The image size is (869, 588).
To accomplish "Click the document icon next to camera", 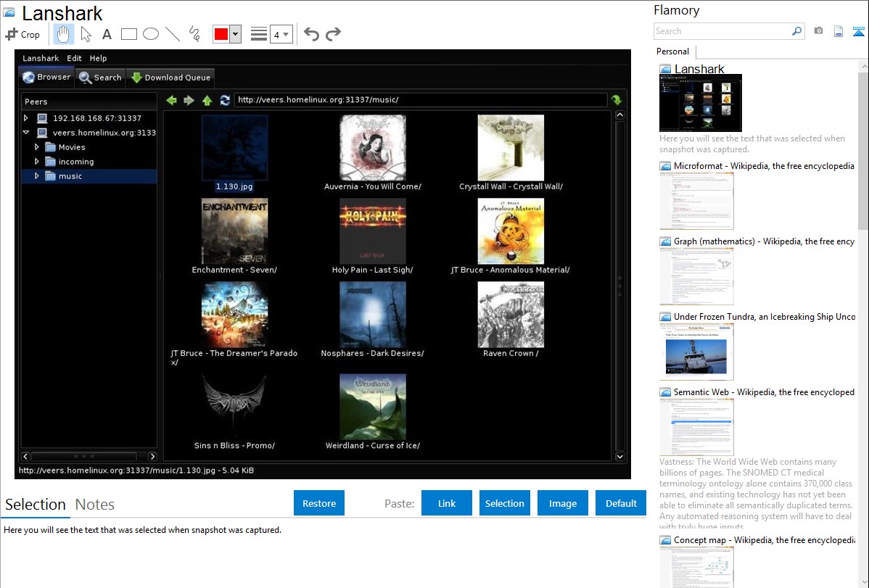I will click(x=839, y=32).
